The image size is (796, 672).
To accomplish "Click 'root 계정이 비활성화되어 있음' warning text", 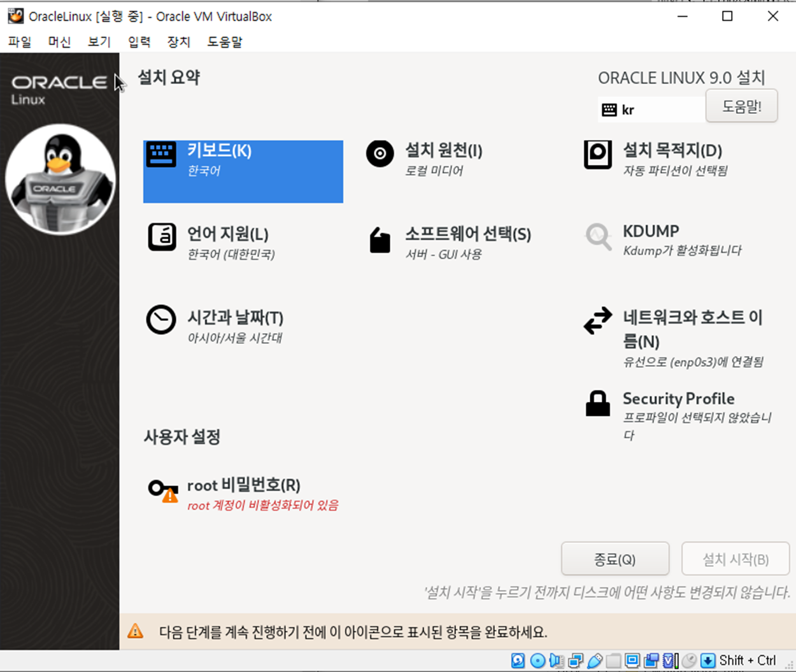I will (262, 505).
